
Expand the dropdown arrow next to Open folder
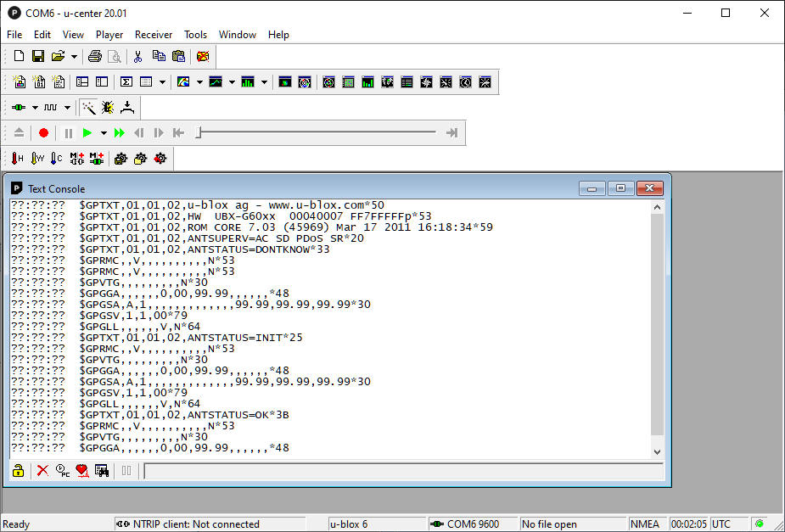click(x=74, y=57)
